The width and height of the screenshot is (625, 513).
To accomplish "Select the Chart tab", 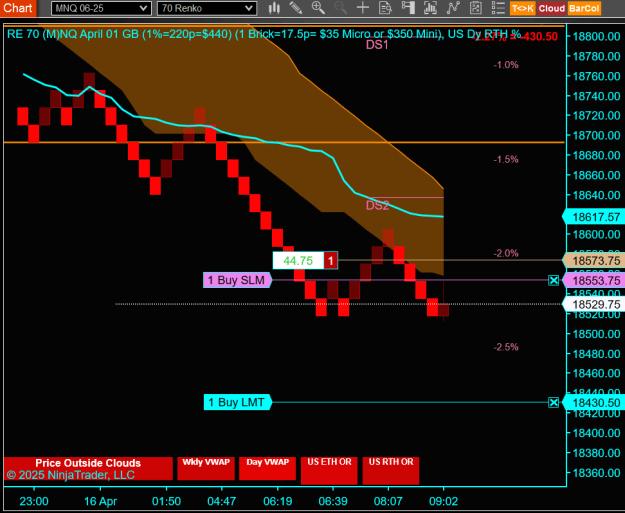I will pos(18,8).
